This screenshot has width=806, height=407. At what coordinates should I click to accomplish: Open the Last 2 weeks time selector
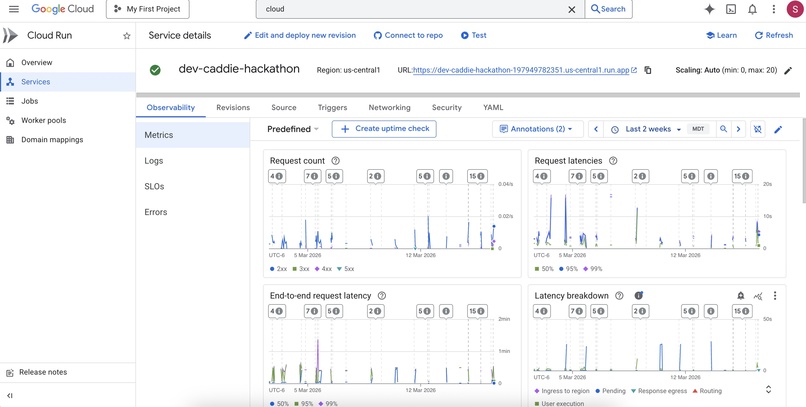point(648,130)
